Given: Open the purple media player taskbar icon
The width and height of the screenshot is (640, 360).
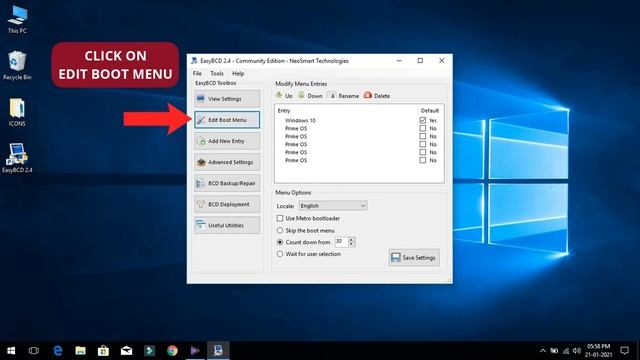Looking at the screenshot, I should coord(195,351).
